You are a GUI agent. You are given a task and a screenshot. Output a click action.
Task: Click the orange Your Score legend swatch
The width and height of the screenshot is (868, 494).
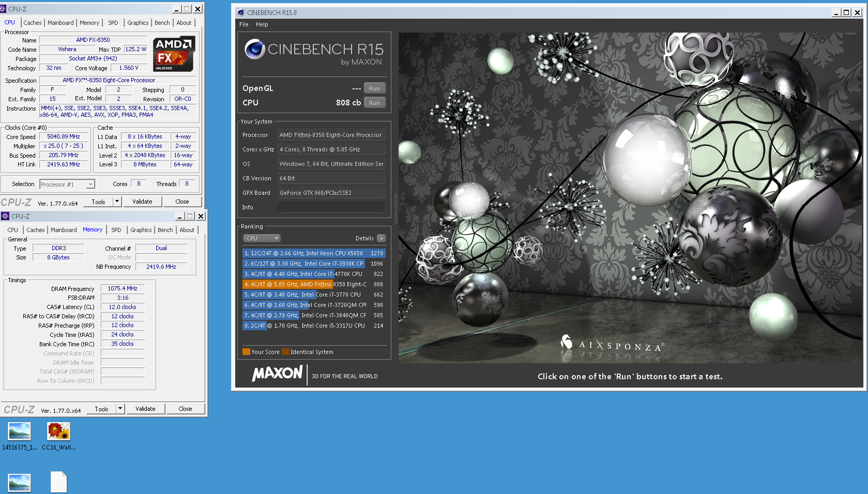point(246,352)
